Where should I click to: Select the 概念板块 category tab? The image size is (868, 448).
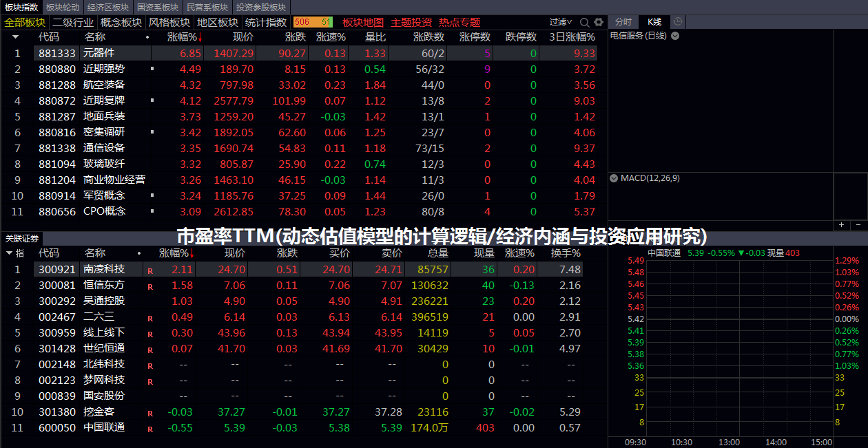(121, 22)
